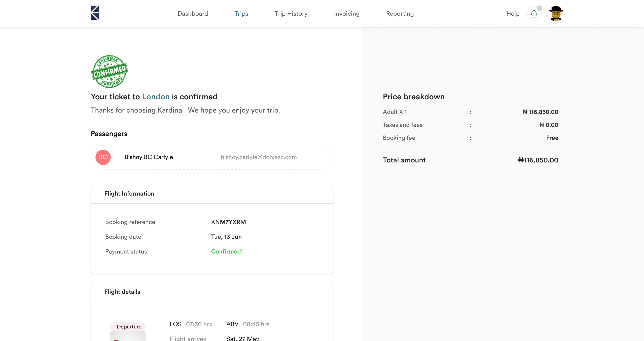The width and height of the screenshot is (644, 341).
Task: Click the BC passenger initials avatar
Action: [x=103, y=157]
